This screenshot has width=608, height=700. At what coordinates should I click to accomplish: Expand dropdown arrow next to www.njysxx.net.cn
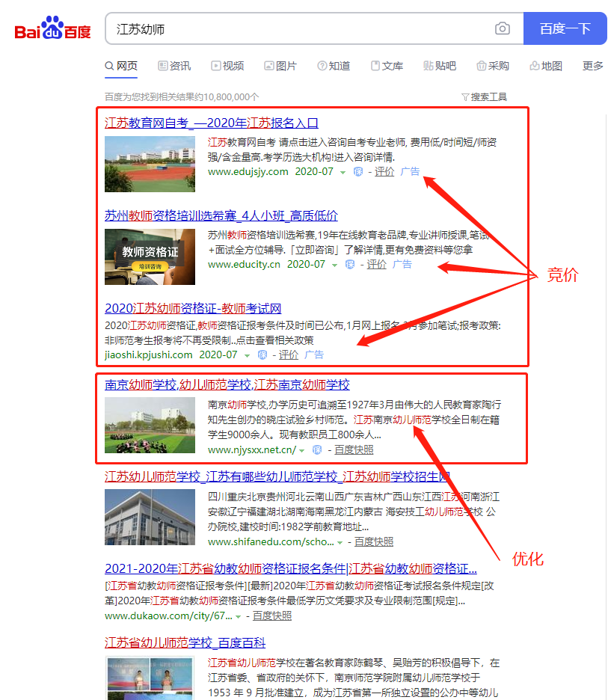(x=302, y=451)
